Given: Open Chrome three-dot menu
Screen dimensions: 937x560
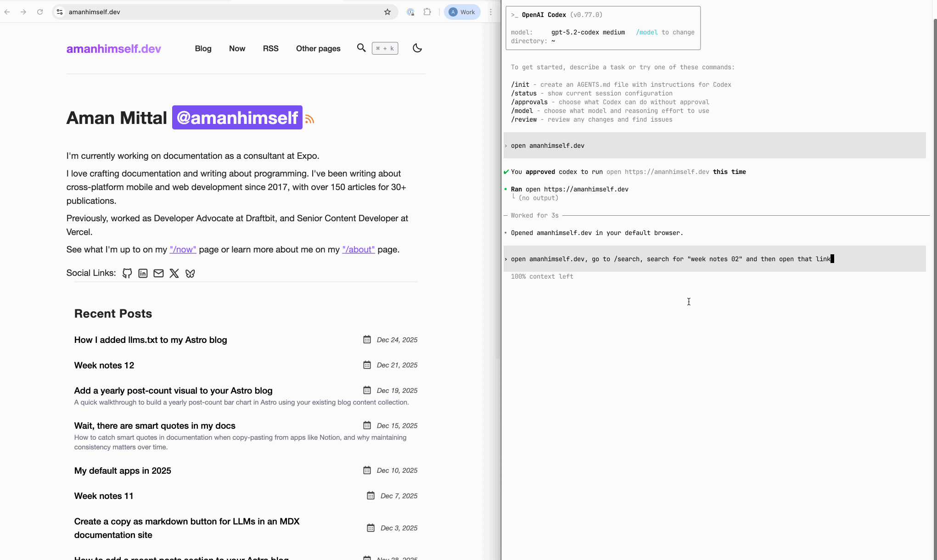Looking at the screenshot, I should 491,12.
